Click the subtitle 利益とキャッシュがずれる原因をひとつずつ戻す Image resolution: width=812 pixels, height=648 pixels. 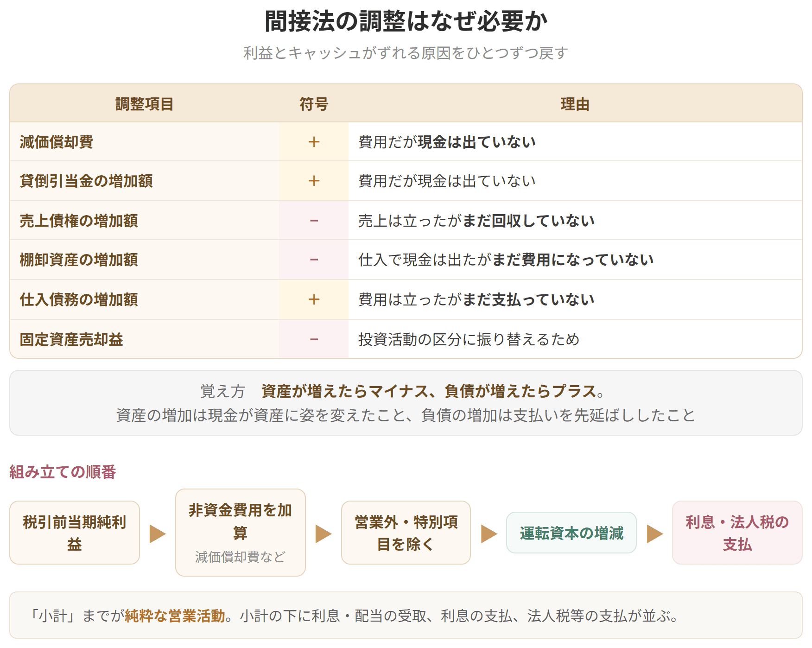(x=406, y=53)
